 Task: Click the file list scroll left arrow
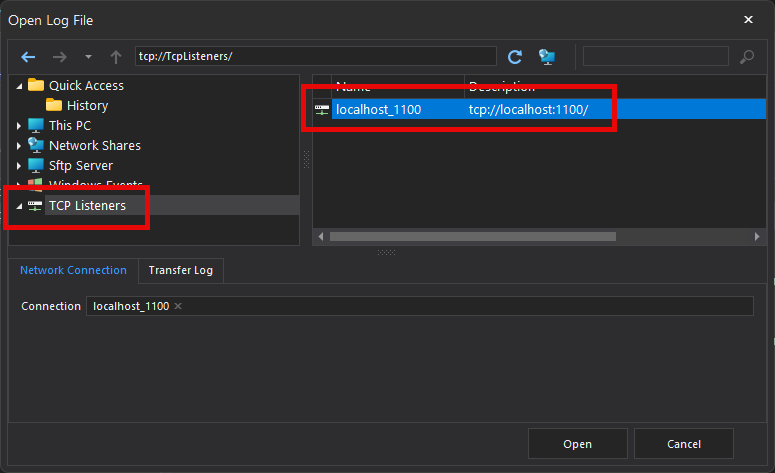[321, 237]
